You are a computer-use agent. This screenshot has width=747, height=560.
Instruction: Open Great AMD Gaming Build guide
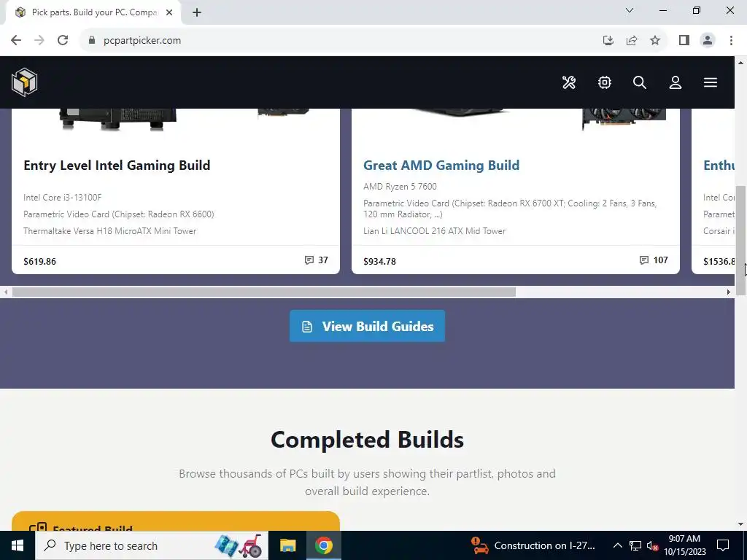pyautogui.click(x=441, y=166)
